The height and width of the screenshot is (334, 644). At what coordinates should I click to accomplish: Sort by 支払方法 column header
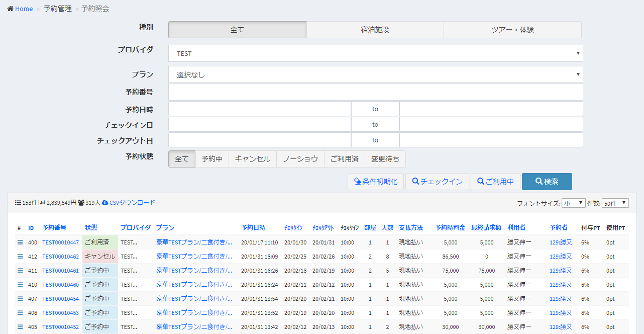(x=411, y=228)
